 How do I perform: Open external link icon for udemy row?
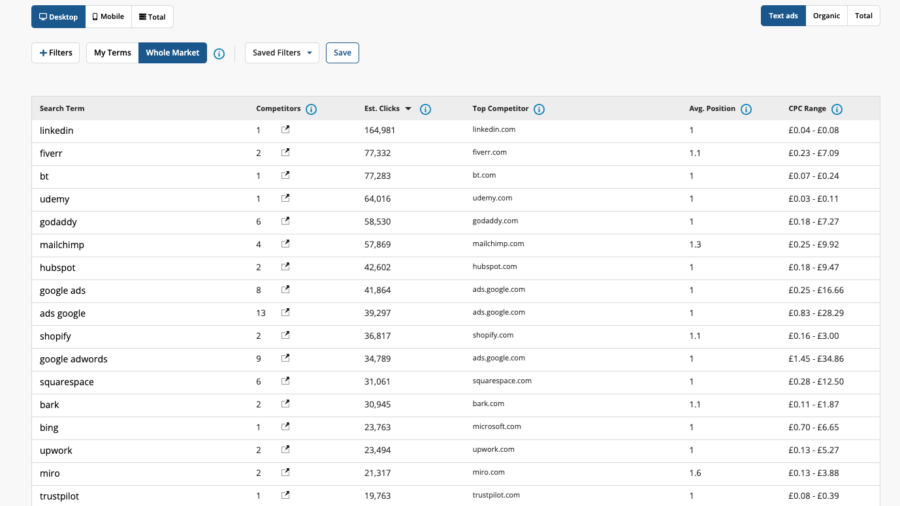click(285, 198)
